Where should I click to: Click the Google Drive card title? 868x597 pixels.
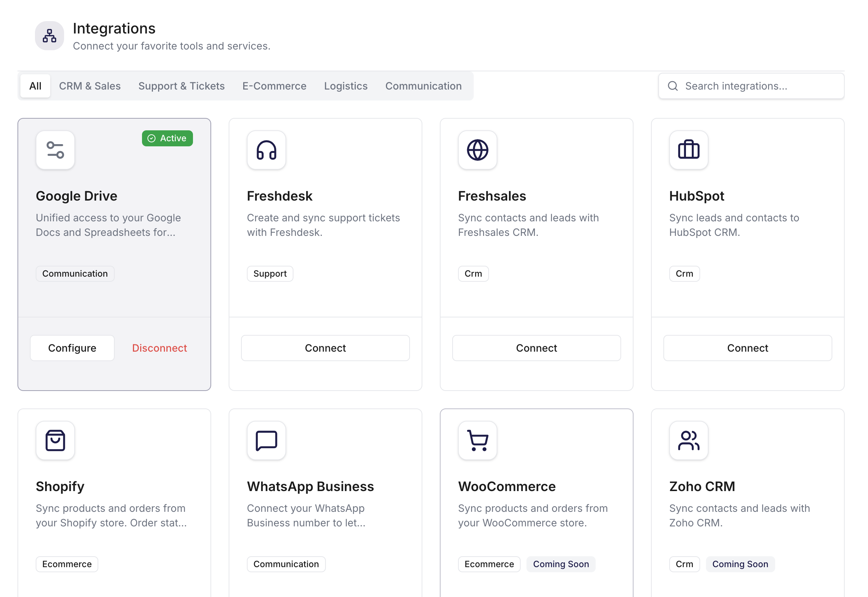pyautogui.click(x=76, y=196)
